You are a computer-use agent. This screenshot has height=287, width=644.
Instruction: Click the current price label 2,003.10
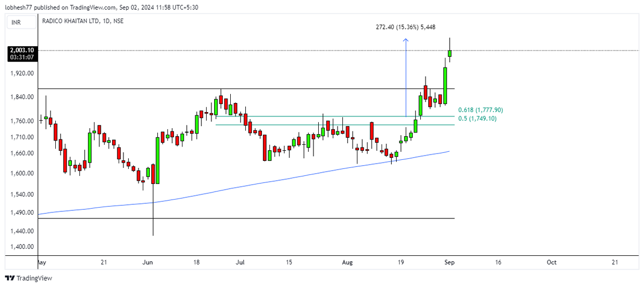pos(21,50)
